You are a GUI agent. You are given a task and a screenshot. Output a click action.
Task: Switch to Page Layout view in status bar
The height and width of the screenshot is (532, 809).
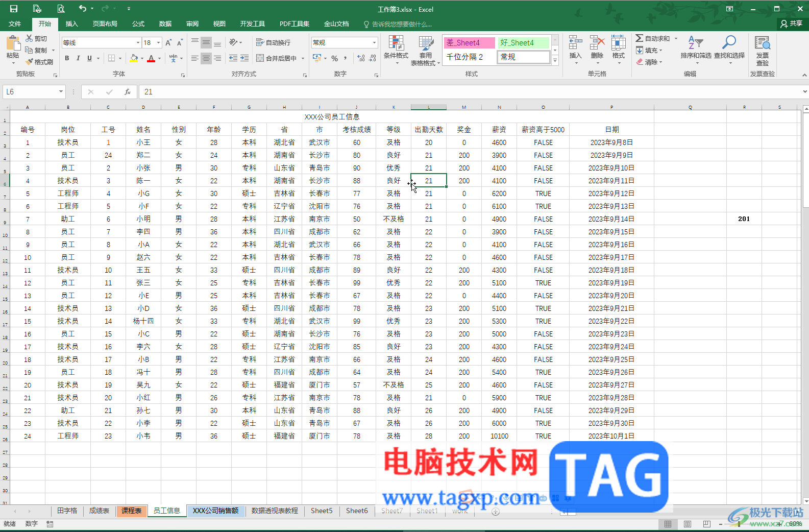tap(688, 524)
